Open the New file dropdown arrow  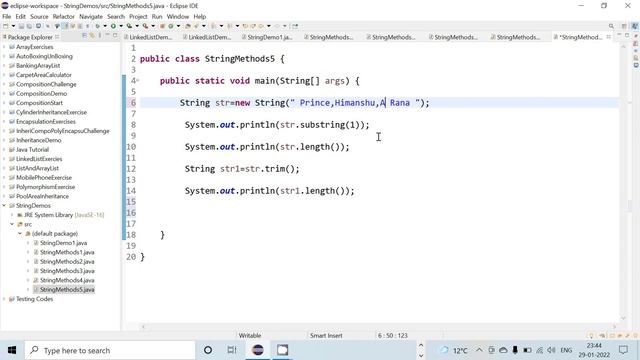click(x=13, y=26)
